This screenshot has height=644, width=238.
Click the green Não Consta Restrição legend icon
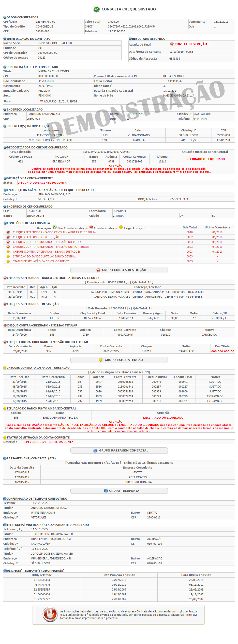[55, 227]
